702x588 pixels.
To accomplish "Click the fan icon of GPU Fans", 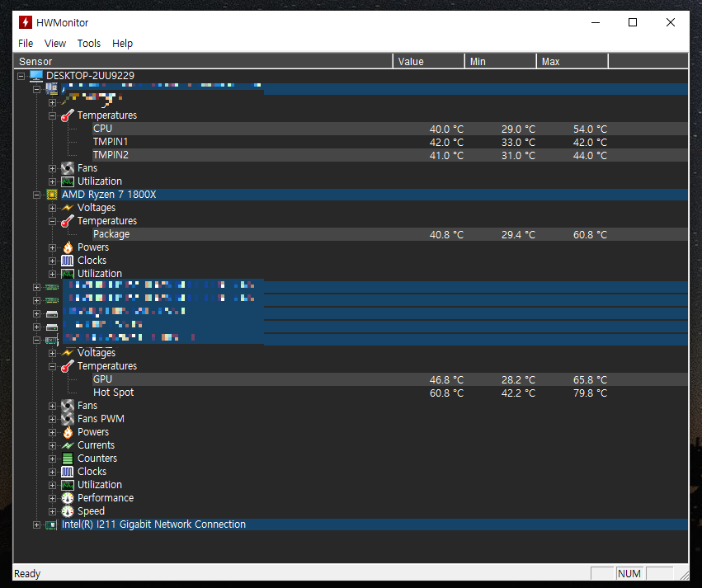I will pyautogui.click(x=67, y=406).
